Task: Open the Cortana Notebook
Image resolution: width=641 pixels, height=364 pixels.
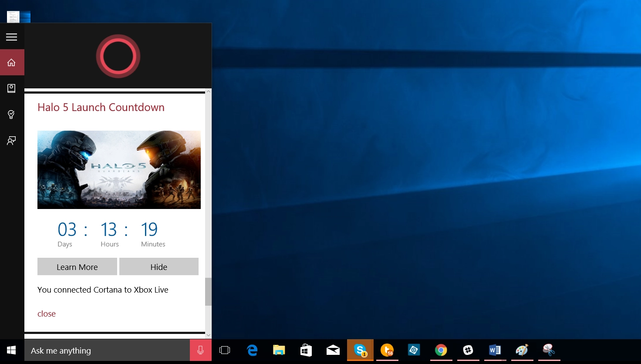Action: (12, 88)
